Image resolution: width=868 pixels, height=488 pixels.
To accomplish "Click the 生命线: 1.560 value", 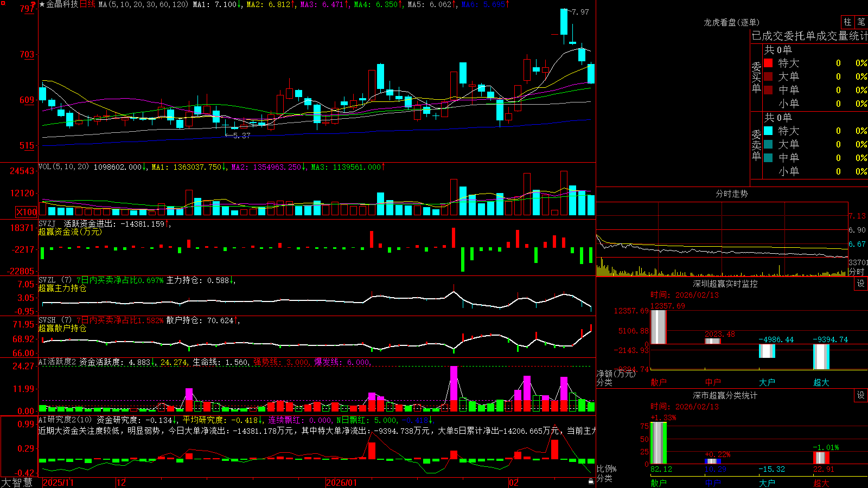I will tap(221, 362).
